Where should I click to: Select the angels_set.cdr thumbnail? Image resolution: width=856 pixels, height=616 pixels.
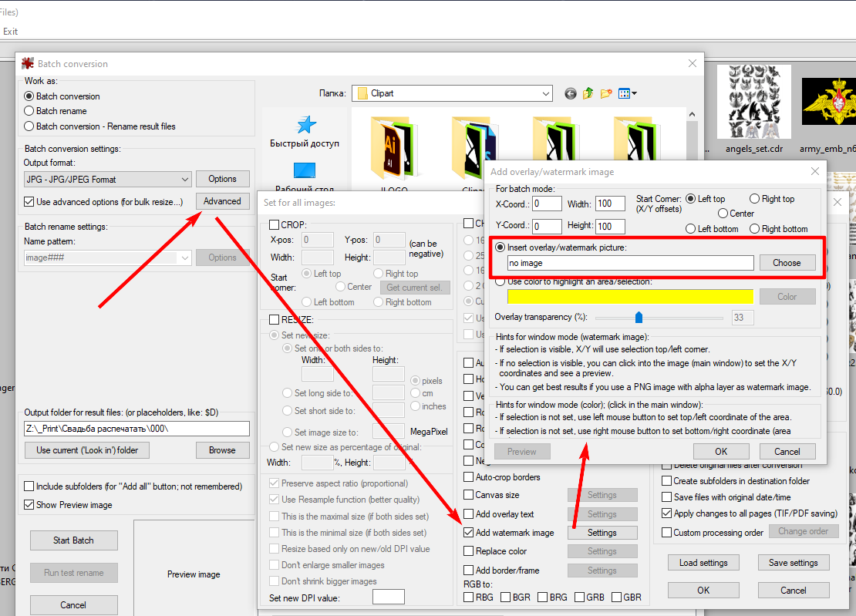pos(754,102)
